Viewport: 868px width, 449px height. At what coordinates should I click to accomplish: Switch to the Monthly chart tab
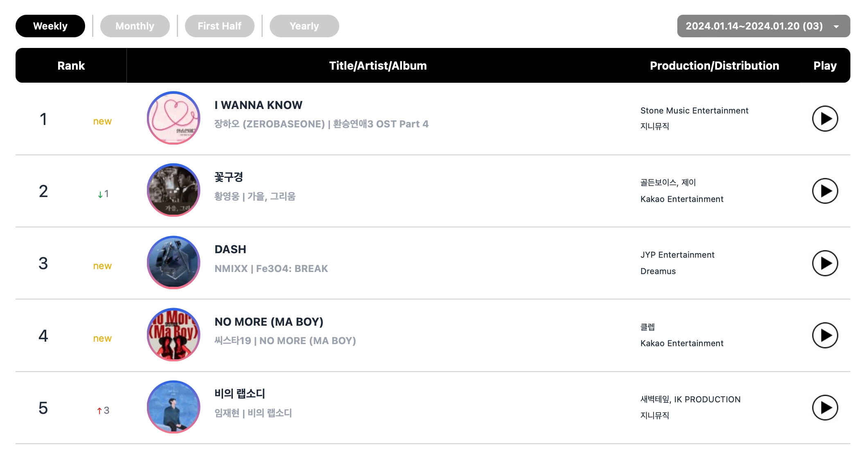coord(135,26)
